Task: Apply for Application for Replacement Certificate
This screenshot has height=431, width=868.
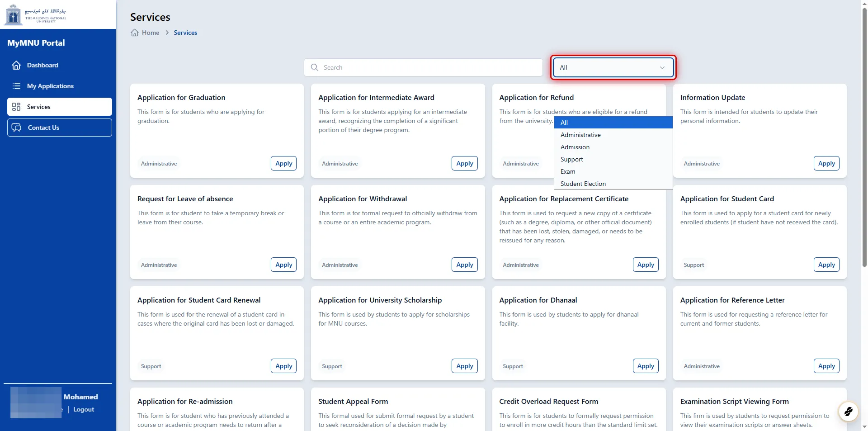Action: click(x=646, y=265)
